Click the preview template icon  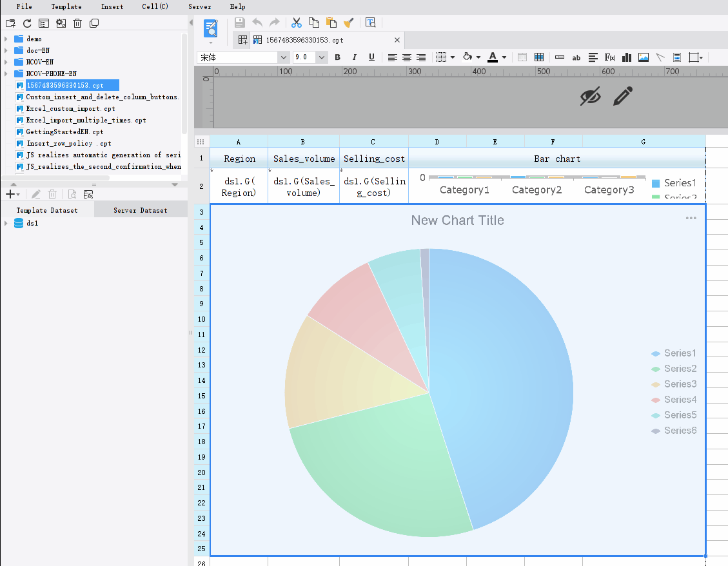point(211,29)
